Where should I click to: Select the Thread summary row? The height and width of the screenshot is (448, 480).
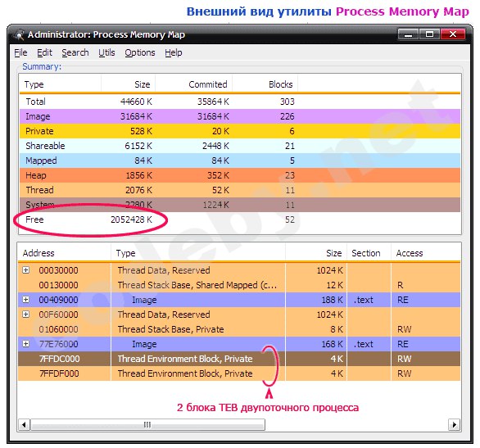pos(240,190)
